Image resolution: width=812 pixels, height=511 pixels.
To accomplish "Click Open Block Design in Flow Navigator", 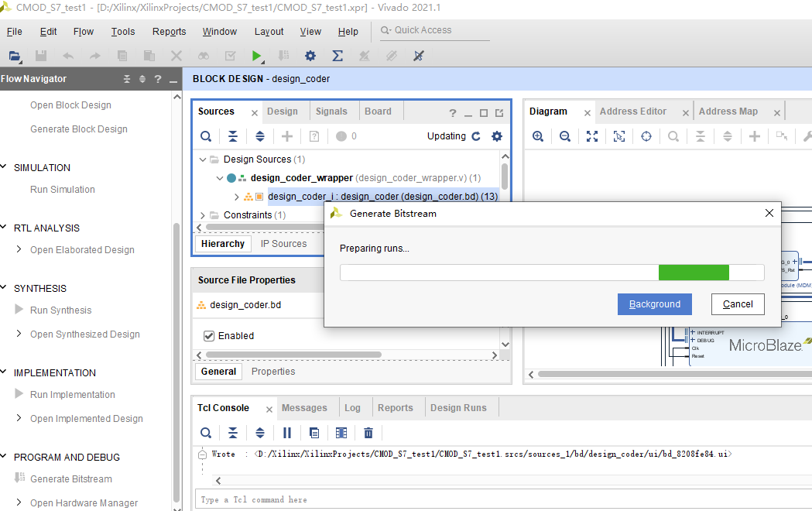I will (x=70, y=105).
